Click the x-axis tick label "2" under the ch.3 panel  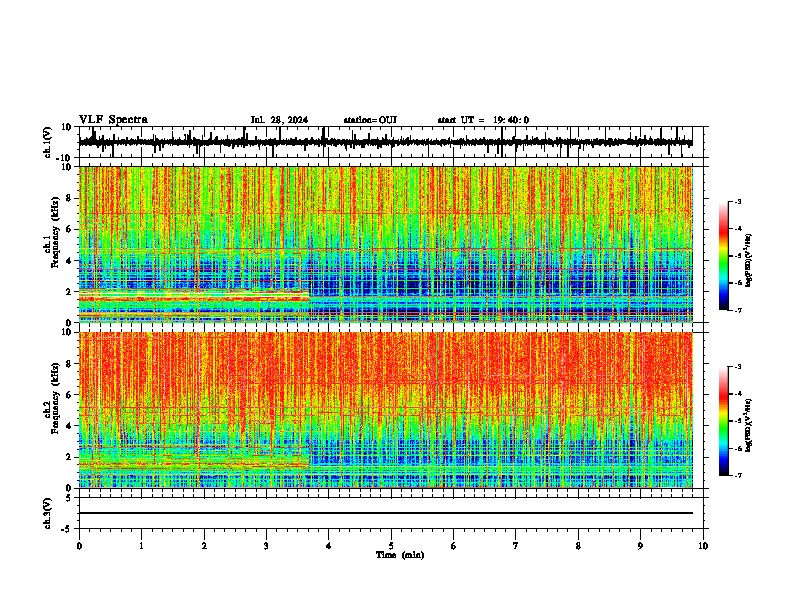(204, 546)
